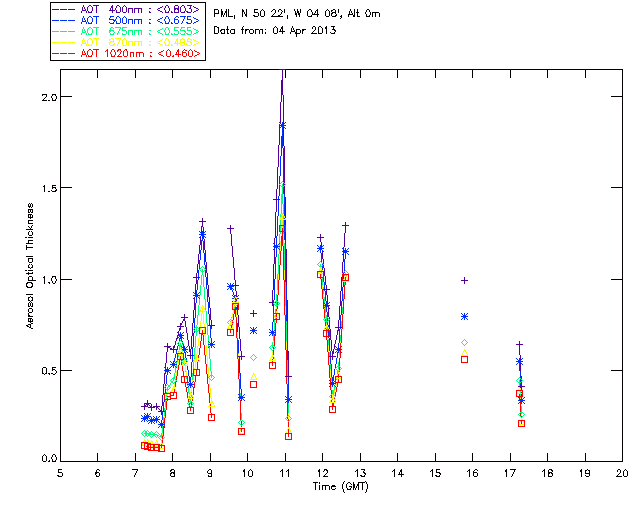Click the lowest red square marker after 17 GMT

(x=521, y=423)
